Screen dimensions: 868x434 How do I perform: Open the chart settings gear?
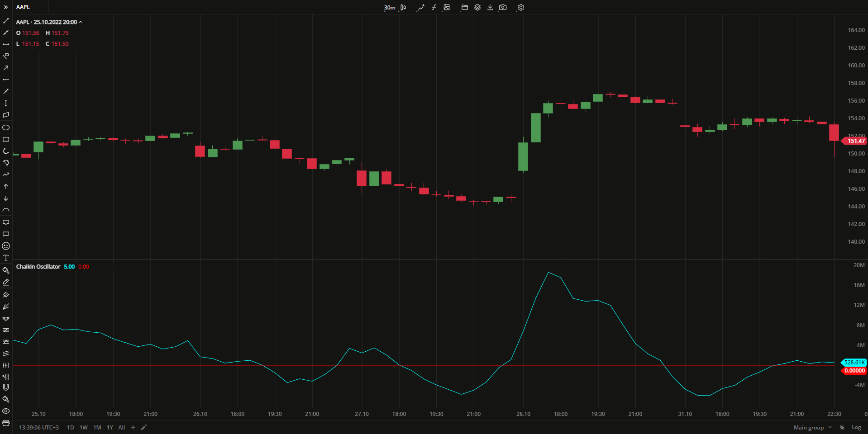(521, 7)
